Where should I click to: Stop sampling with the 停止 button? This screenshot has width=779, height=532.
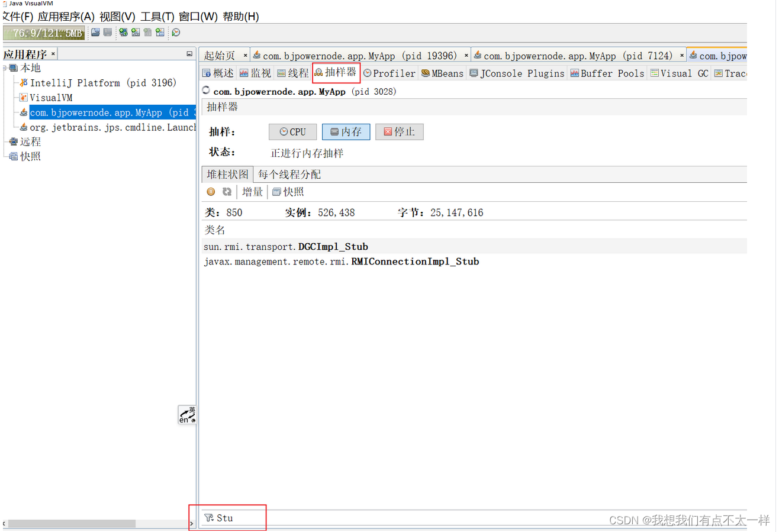coord(400,132)
